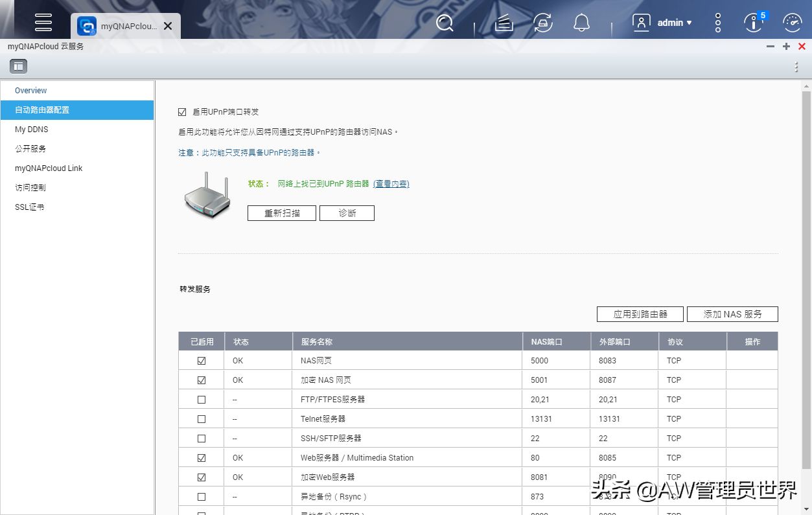Open myQNAPcloud Link in the sidebar
812x515 pixels.
pyautogui.click(x=76, y=168)
